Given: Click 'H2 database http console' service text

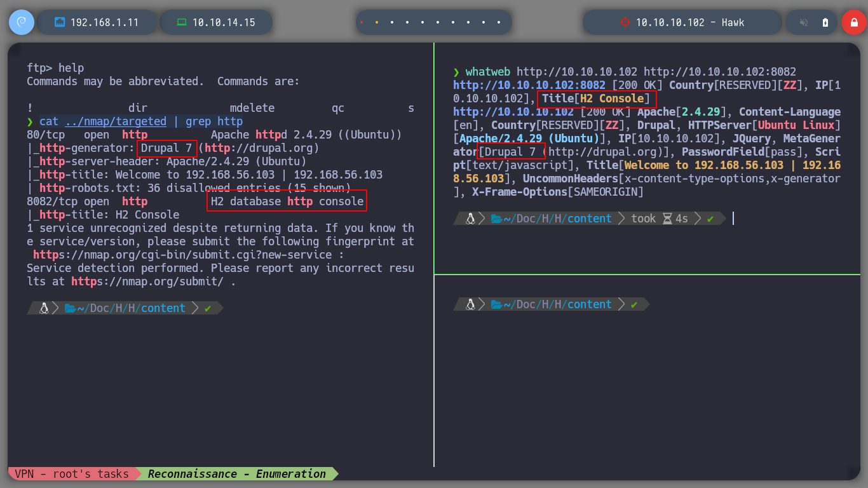Looking at the screenshot, I should click(287, 201).
